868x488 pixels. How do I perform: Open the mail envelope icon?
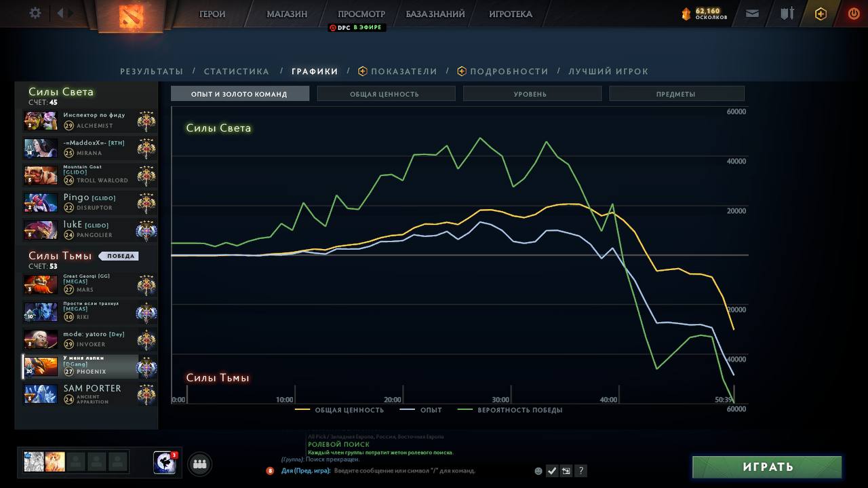click(752, 13)
